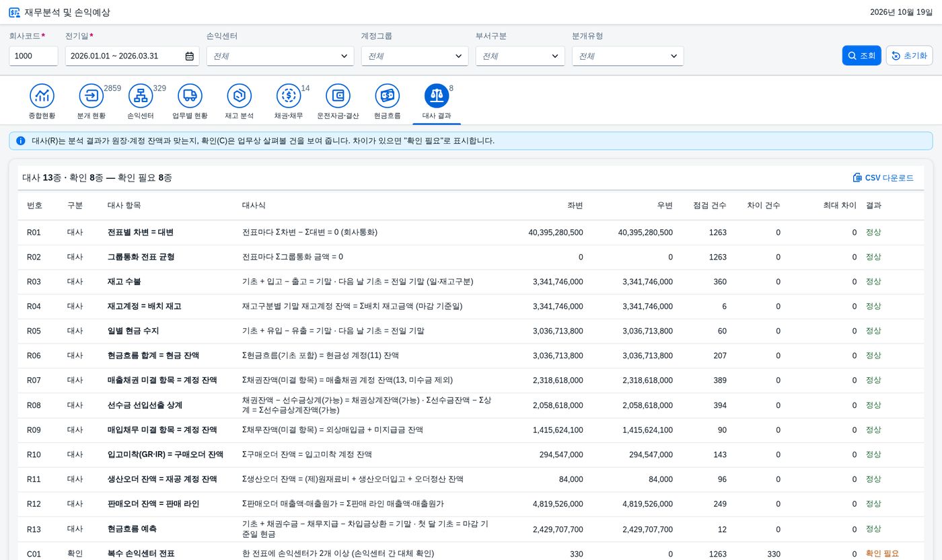Select the 대사 결과 scale icon
942x560 pixels.
pyautogui.click(x=437, y=95)
